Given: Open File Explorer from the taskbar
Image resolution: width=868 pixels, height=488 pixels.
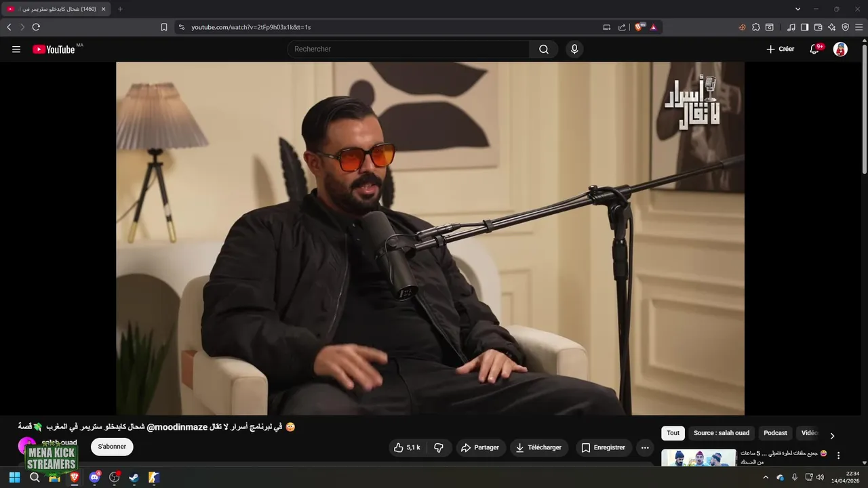Looking at the screenshot, I should point(54,477).
